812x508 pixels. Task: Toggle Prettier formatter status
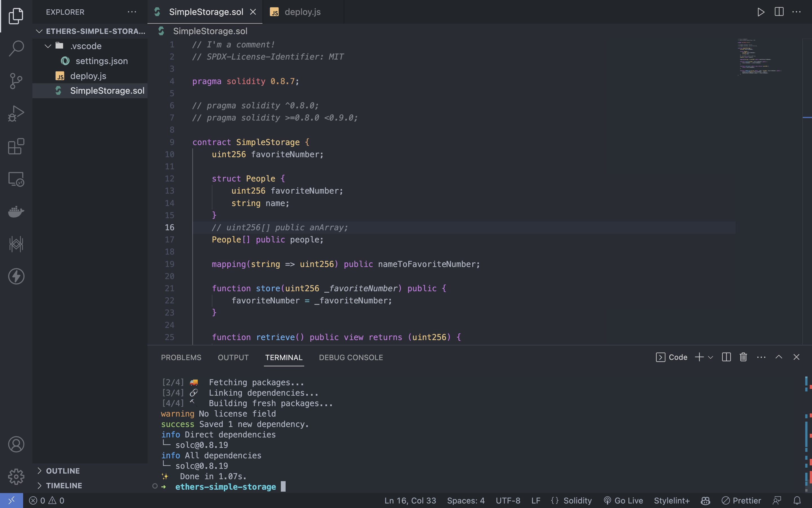741,501
